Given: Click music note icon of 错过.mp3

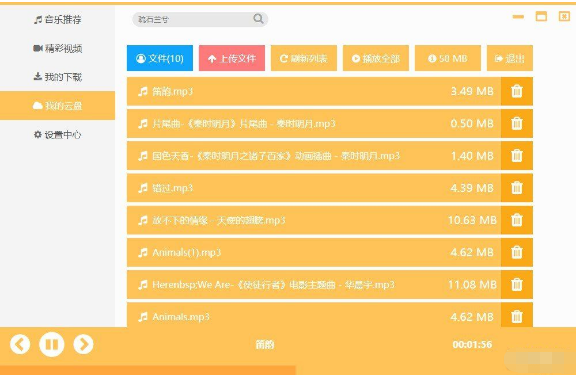Looking at the screenshot, I should (142, 188).
